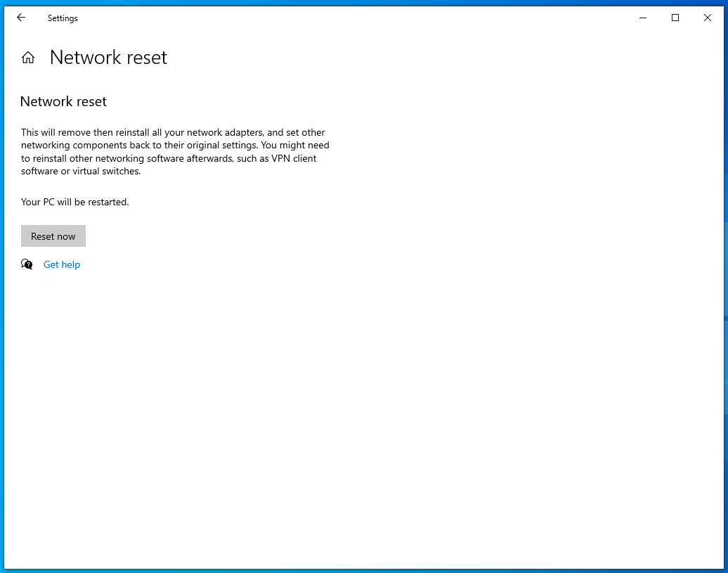
Task: Click the Reset now button
Action: click(x=53, y=236)
